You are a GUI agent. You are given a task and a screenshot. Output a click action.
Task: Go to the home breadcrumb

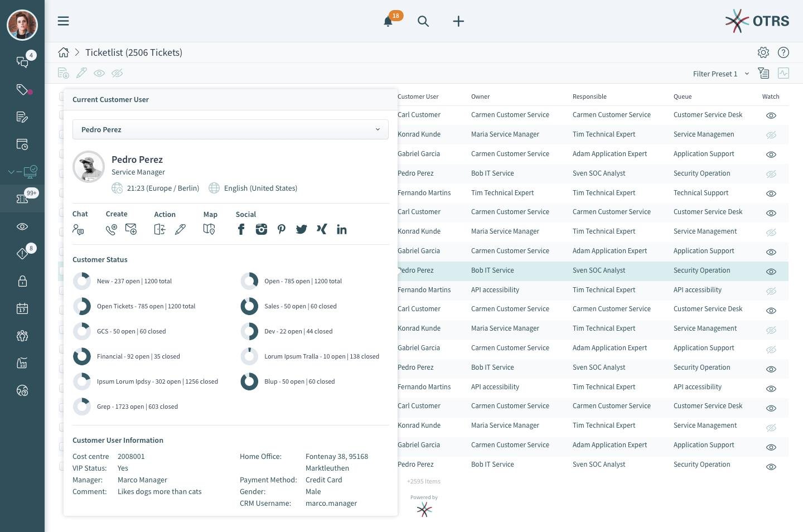64,52
